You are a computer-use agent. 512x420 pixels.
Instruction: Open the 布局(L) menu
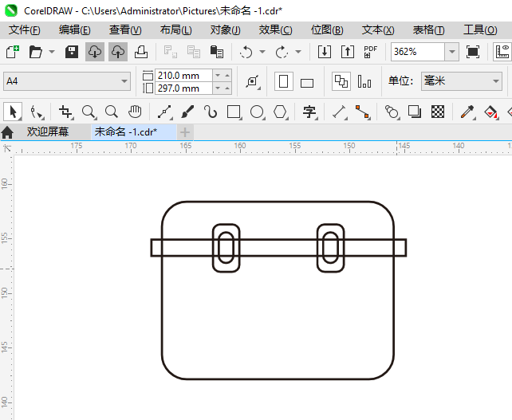click(175, 30)
